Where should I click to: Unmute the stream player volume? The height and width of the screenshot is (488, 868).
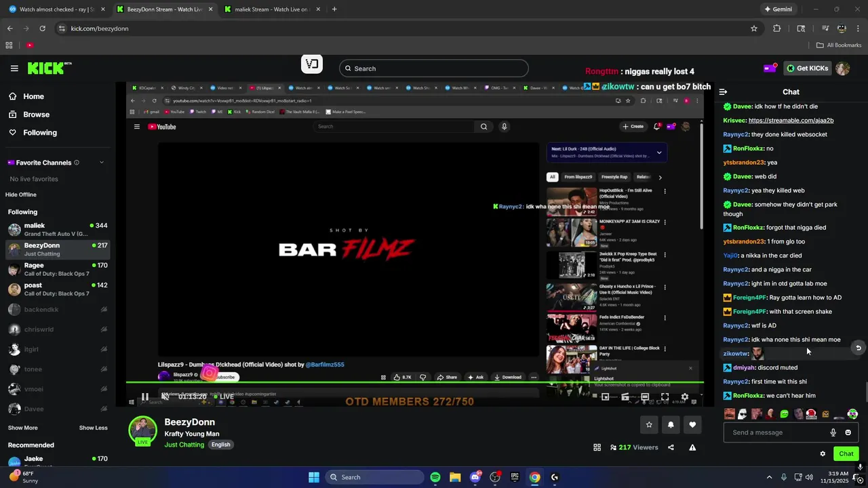165,397
